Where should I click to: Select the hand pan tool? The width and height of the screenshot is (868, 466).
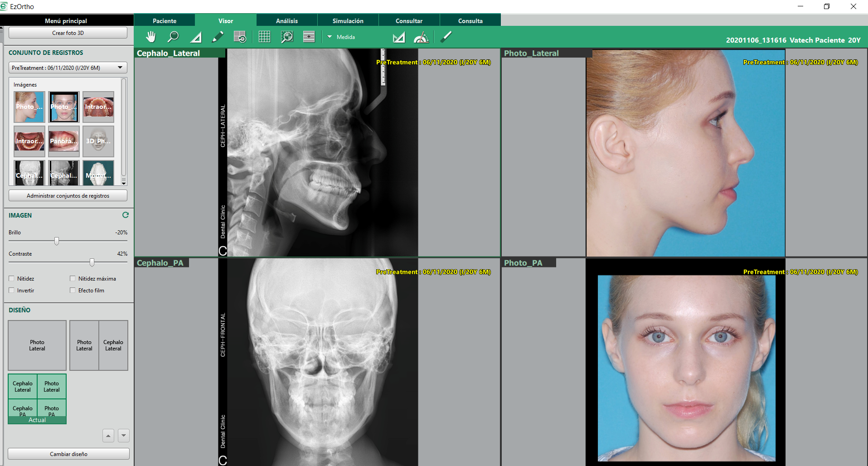pos(150,37)
